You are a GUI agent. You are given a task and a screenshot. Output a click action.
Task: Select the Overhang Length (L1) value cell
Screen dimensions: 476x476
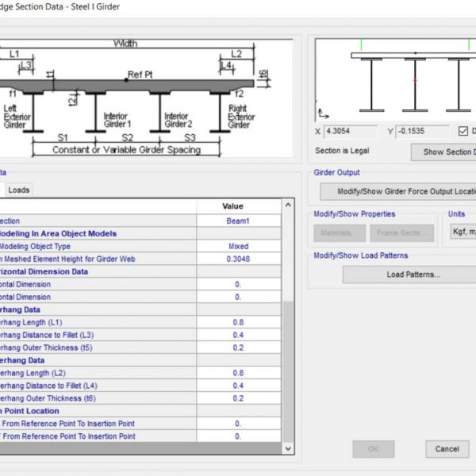coord(238,322)
